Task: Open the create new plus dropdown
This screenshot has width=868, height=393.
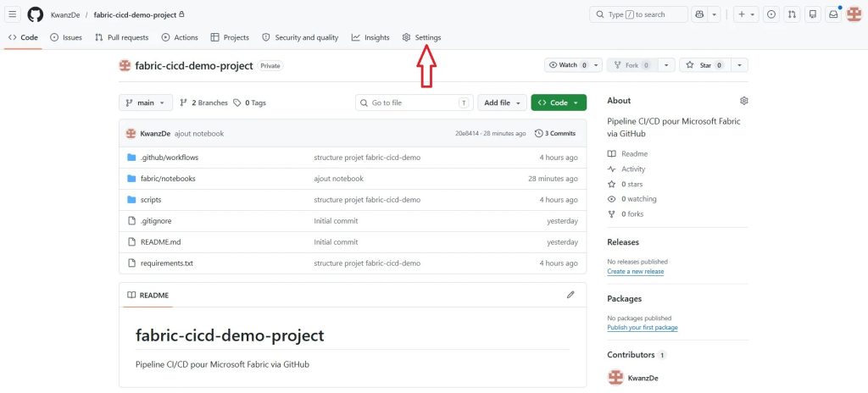Action: [x=746, y=14]
